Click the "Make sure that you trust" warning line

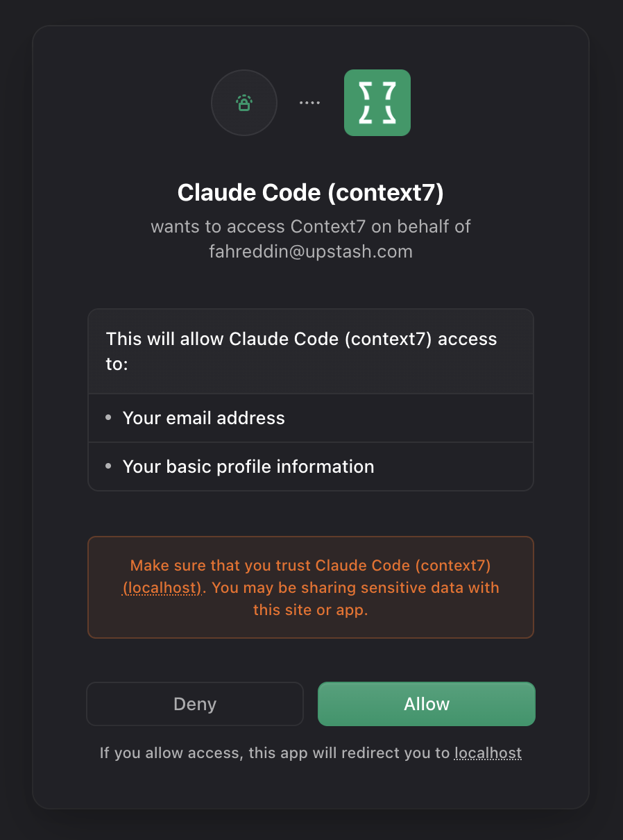tap(311, 565)
